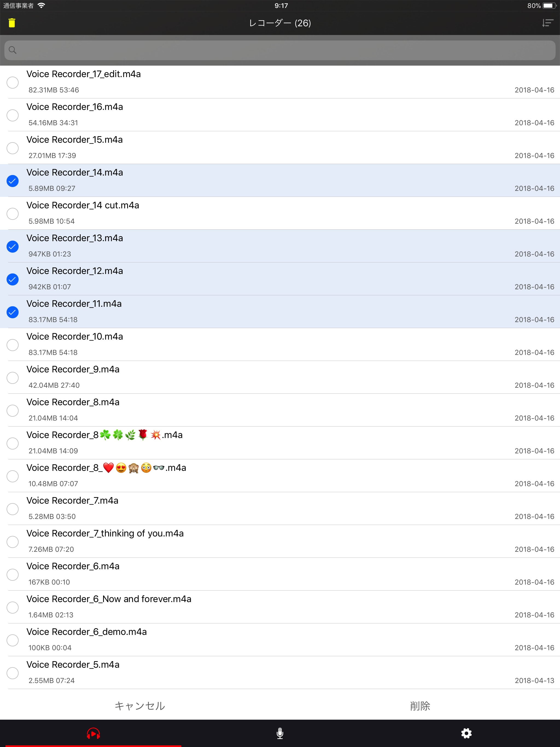Tap the battery indicator icon
Image resolution: width=560 pixels, height=747 pixels.
[x=549, y=5]
